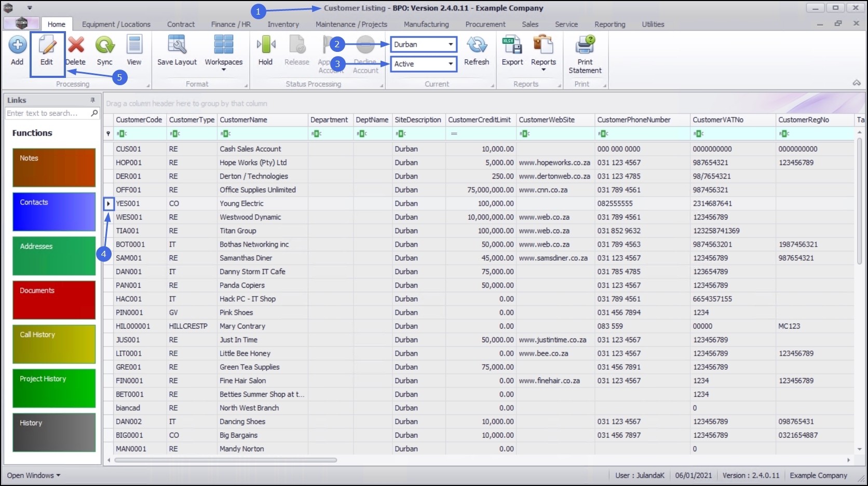
Task: Click the Delete red X icon
Action: pyautogui.click(x=76, y=45)
